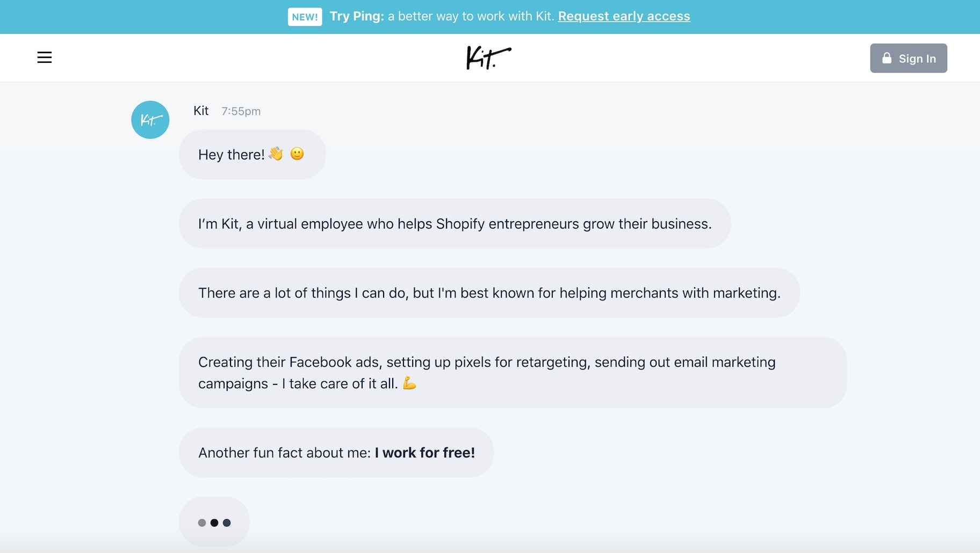
Task: Click the lock icon on Sign In
Action: pyautogui.click(x=887, y=58)
